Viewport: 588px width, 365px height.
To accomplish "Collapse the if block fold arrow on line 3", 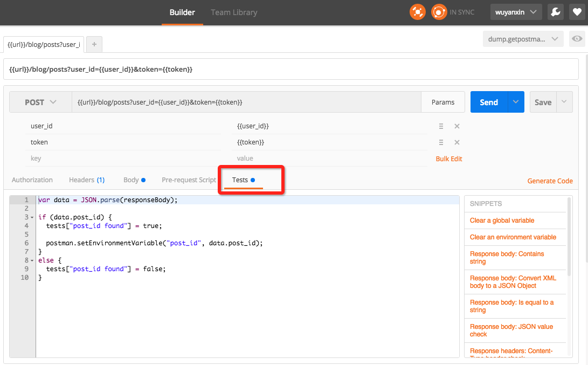I will point(32,217).
